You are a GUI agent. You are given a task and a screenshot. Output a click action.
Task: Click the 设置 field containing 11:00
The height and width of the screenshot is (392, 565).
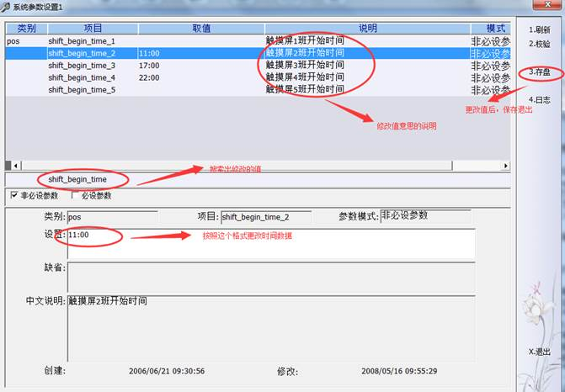pyautogui.click(x=269, y=243)
